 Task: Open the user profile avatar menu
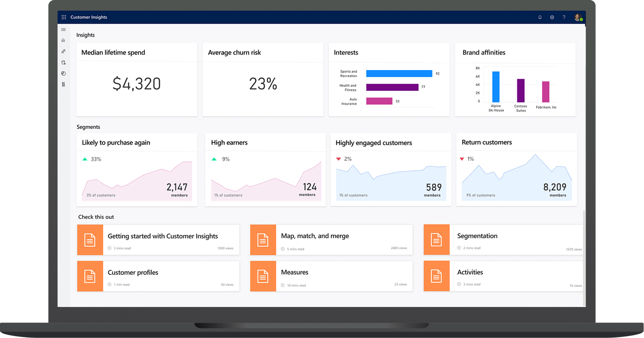(x=578, y=17)
